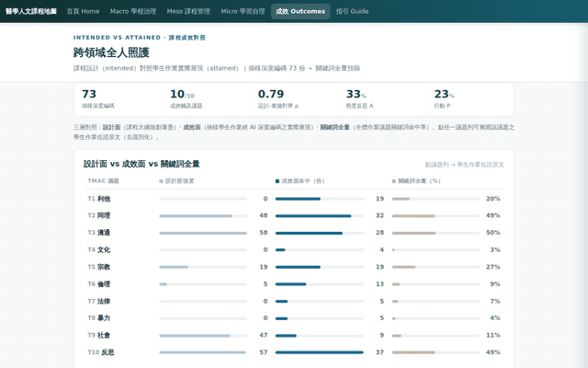Click the 關鍵詞全量（%）column header text
Screen dimensions: 588x368
(419, 181)
